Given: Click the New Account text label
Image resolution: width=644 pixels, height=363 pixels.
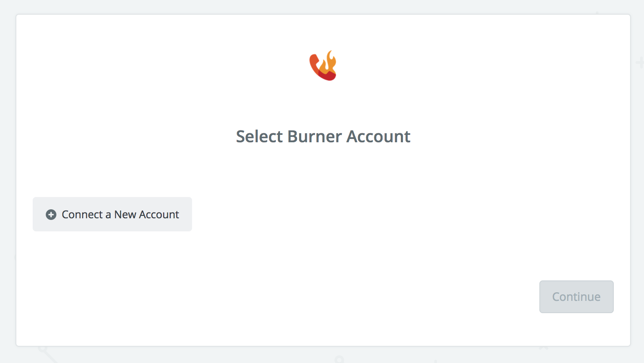Looking at the screenshot, I should 147,215.
